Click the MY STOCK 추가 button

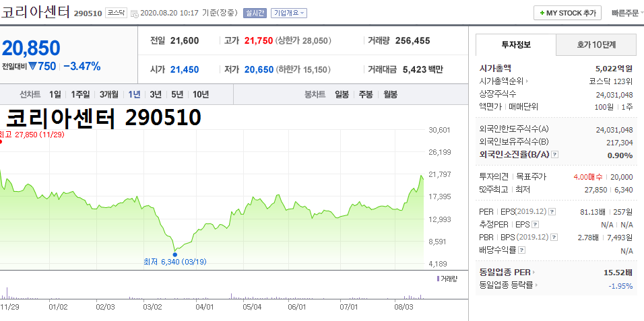click(568, 13)
